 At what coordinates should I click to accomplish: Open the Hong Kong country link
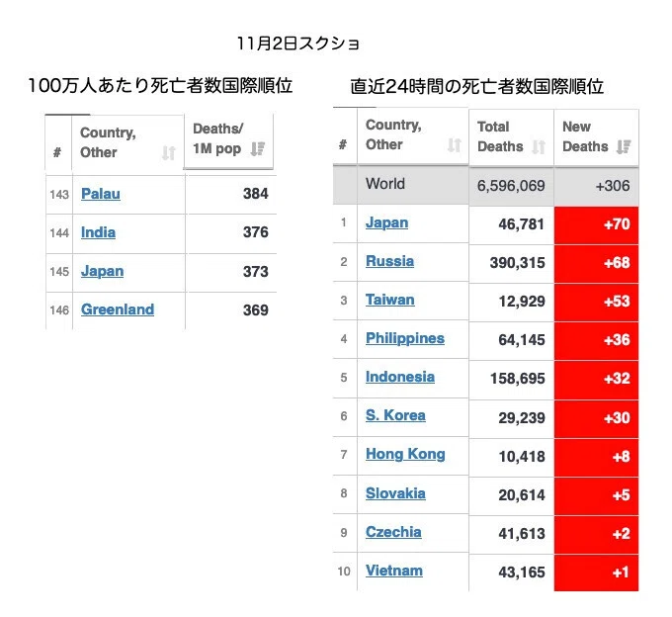pyautogui.click(x=405, y=455)
